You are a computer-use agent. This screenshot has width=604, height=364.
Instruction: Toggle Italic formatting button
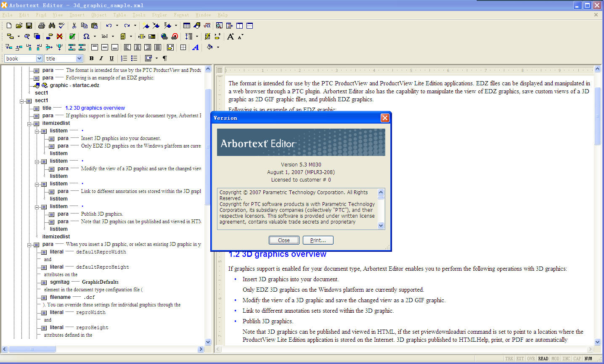(x=101, y=58)
